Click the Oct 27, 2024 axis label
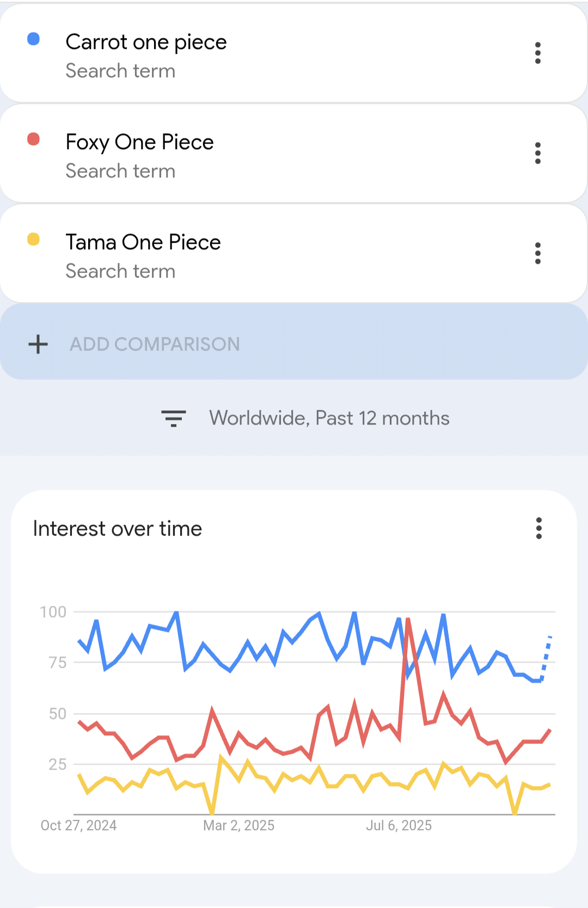This screenshot has width=588, height=908. click(x=78, y=826)
